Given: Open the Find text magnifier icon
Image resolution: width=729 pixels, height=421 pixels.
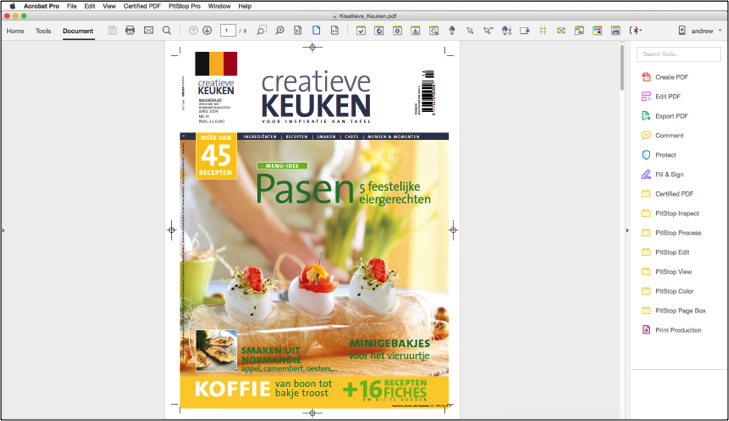Looking at the screenshot, I should click(166, 31).
